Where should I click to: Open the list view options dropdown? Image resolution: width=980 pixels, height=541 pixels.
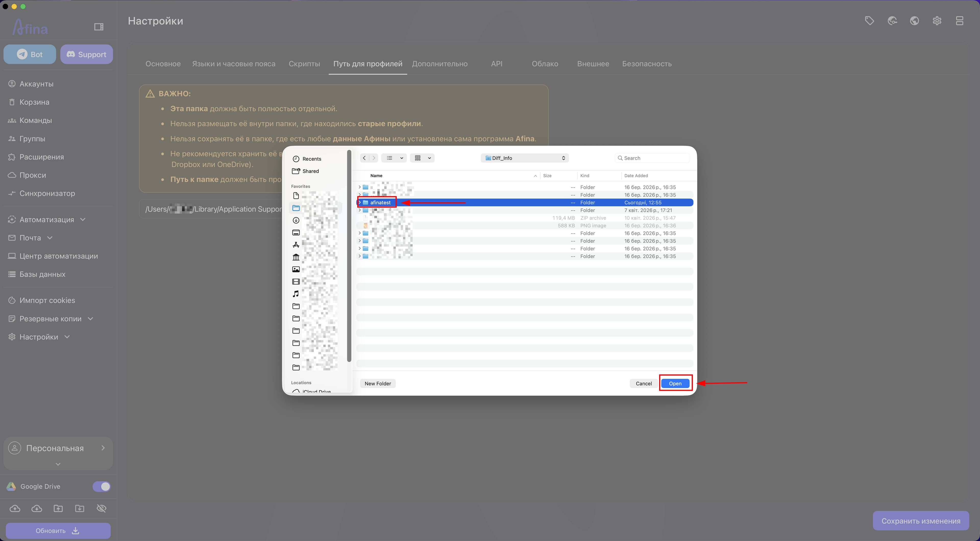click(x=394, y=158)
